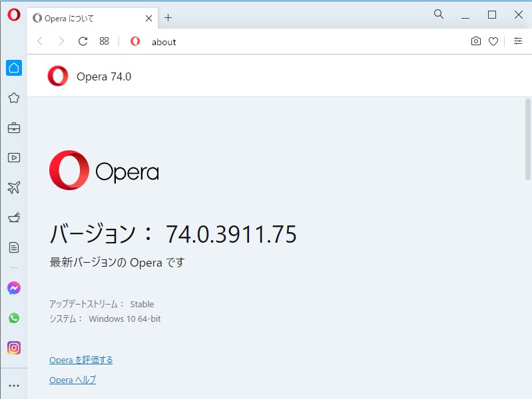
Task: Go forward to the next page
Action: coord(61,41)
